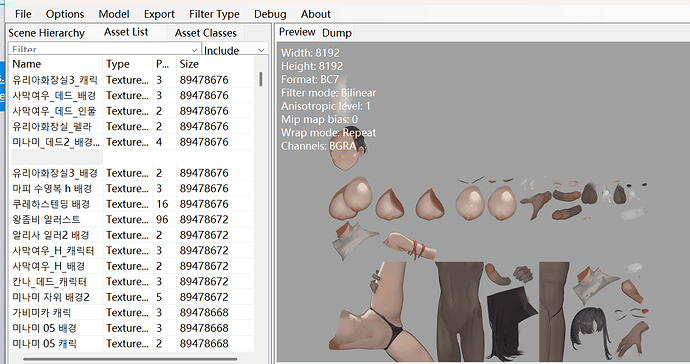Click the path ID value 96 in 왕좀비 일러스트 row

[162, 220]
